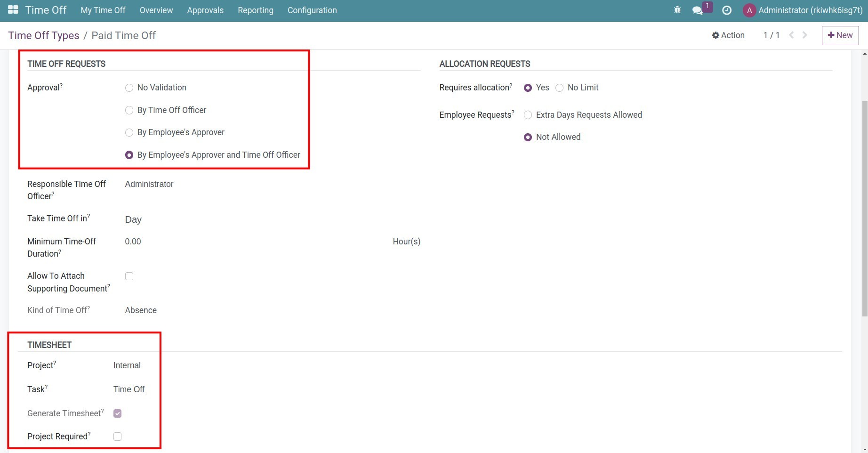Select Extra Days Requests Allowed option
This screenshot has height=453, width=868.
click(x=528, y=114)
